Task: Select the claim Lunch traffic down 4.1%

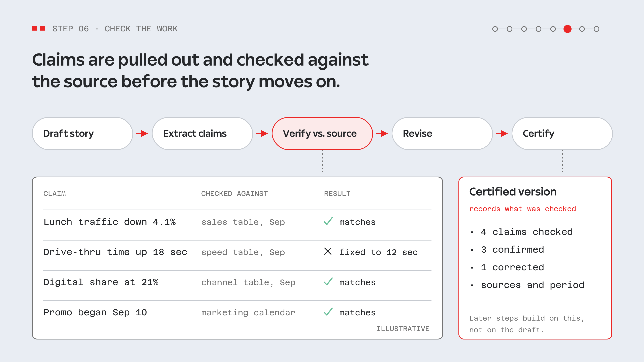Action: coord(109,222)
